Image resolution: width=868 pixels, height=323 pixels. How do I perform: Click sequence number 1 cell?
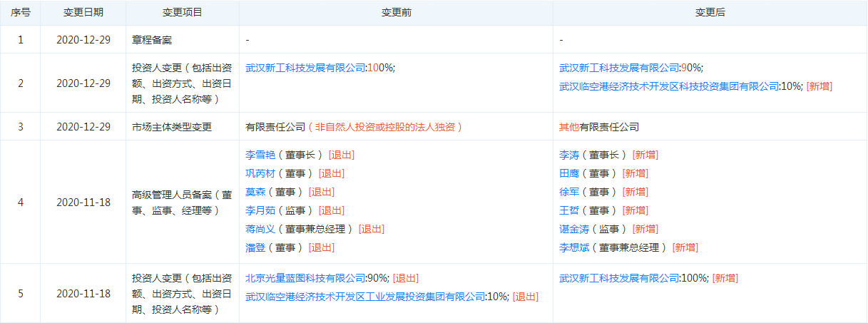click(x=20, y=40)
